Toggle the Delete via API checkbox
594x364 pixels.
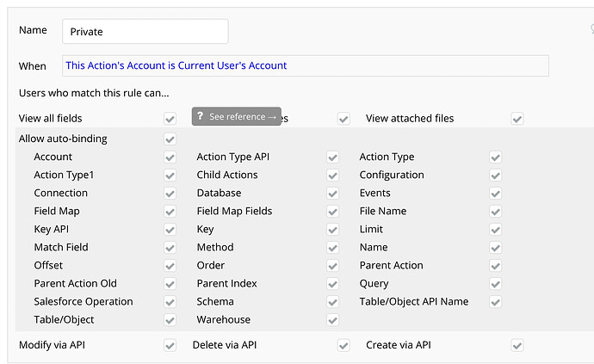pyautogui.click(x=343, y=345)
